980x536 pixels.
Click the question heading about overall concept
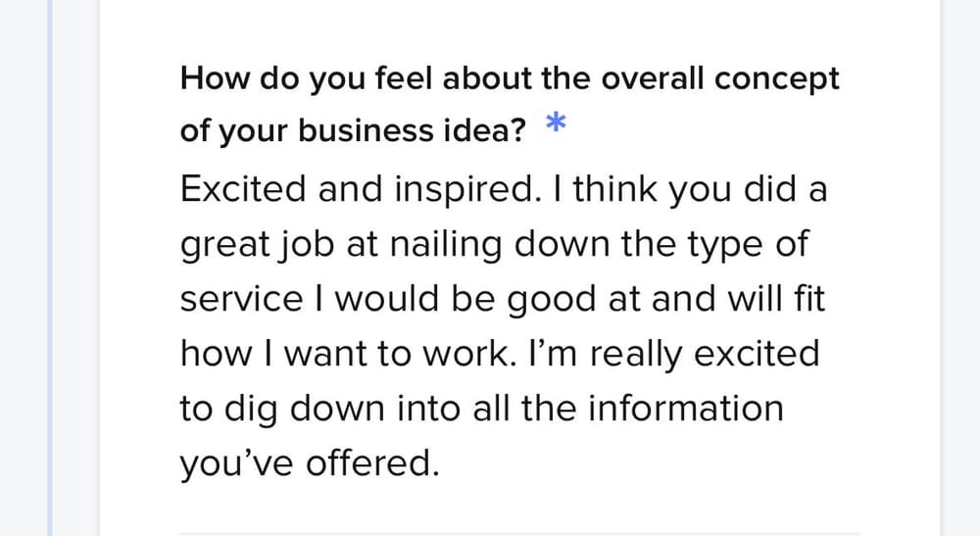pos(510,79)
